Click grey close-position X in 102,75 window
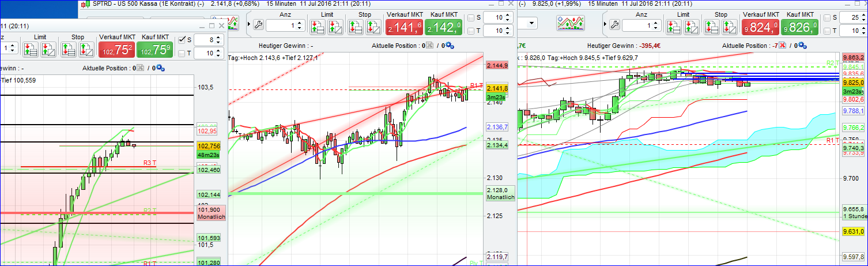 (x=140, y=69)
